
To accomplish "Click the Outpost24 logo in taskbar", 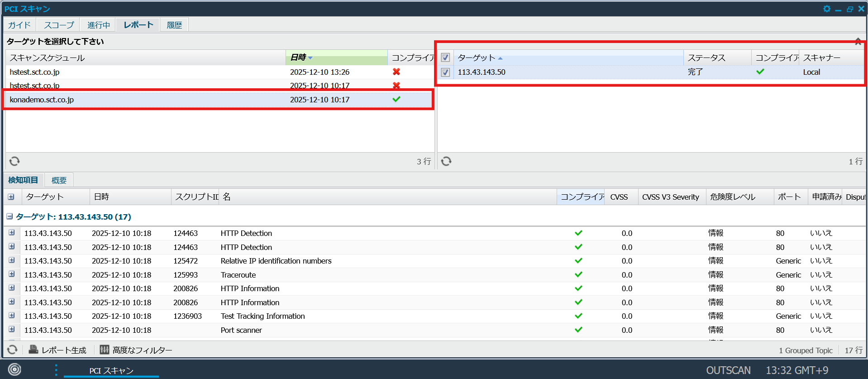I will click(14, 369).
